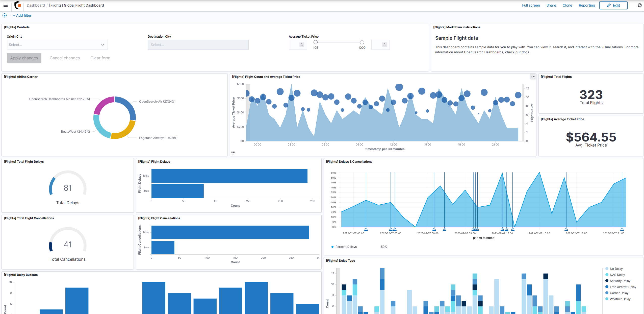
Task: Open the hamburger navigation menu
Action: point(6,5)
